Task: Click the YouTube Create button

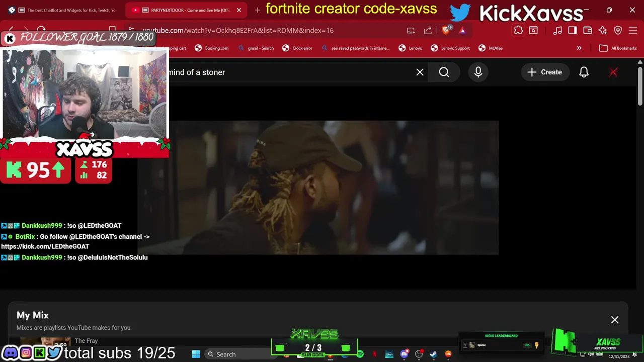Action: click(x=544, y=72)
